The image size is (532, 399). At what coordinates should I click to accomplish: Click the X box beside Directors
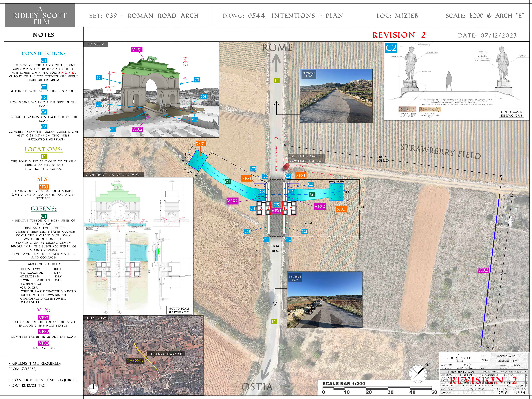click(x=460, y=375)
